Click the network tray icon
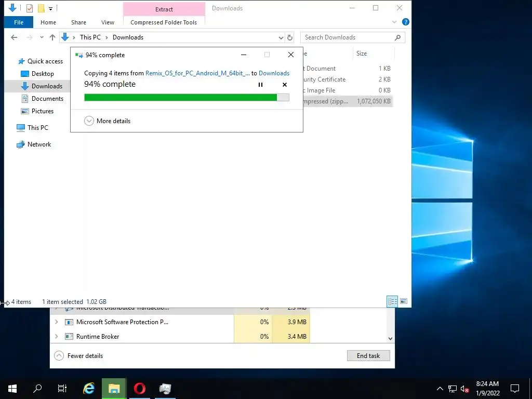 tap(453, 389)
